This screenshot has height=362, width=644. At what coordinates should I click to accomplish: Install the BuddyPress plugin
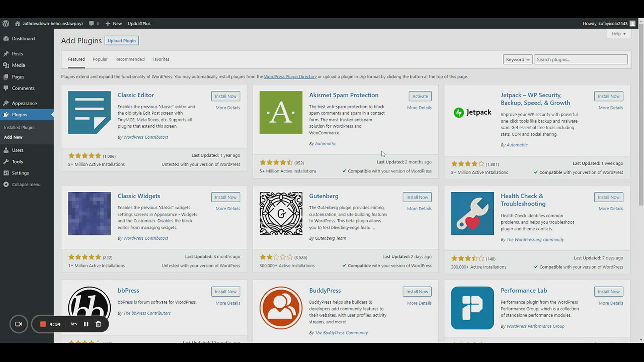click(x=417, y=292)
